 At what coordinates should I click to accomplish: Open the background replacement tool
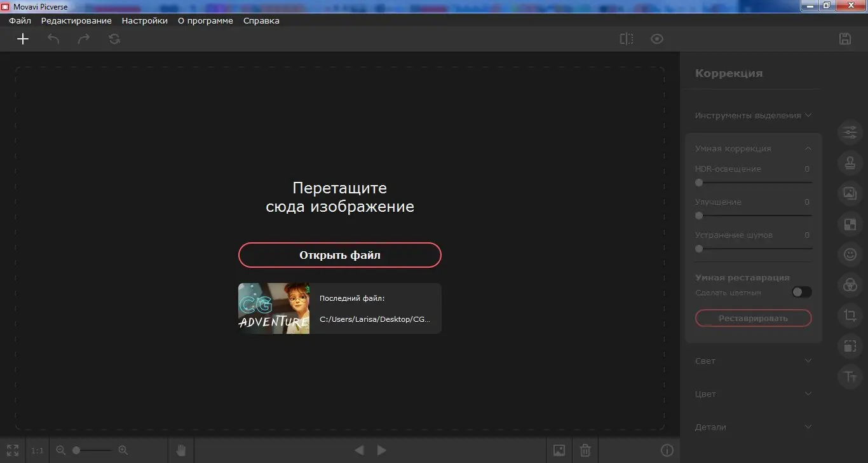click(850, 193)
